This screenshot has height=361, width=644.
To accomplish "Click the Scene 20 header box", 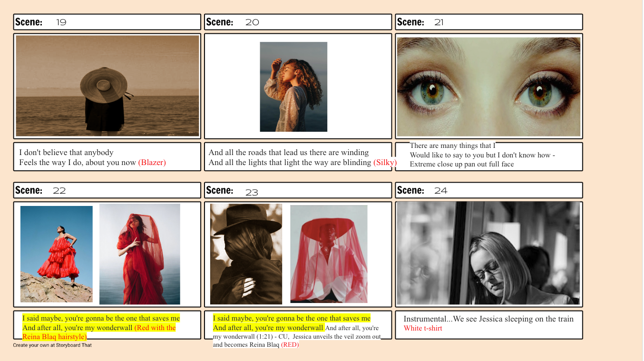I will pos(298,22).
